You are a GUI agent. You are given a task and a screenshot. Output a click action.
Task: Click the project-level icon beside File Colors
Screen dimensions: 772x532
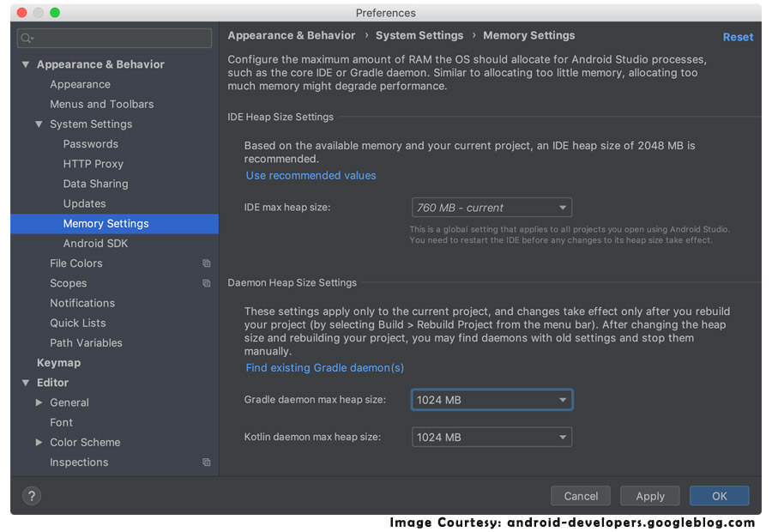click(x=206, y=263)
